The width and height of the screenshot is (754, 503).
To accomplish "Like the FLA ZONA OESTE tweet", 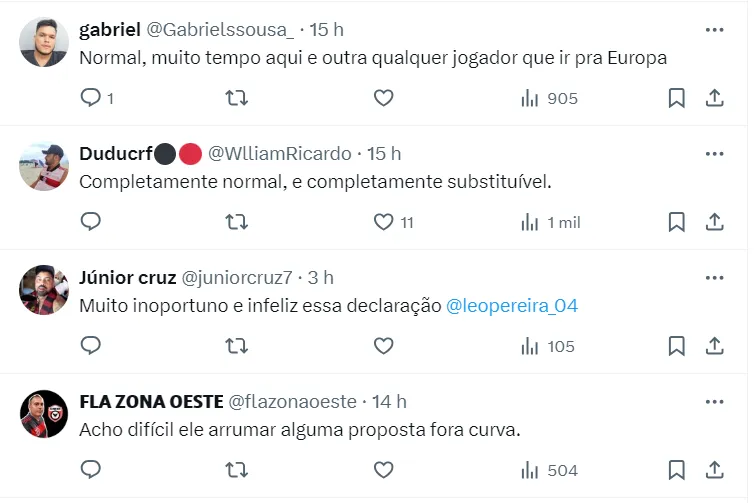I will click(x=383, y=470).
